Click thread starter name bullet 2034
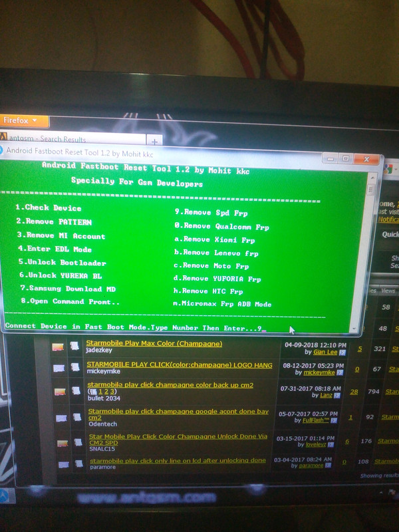Image resolution: width=399 pixels, height=532 pixels. [104, 398]
